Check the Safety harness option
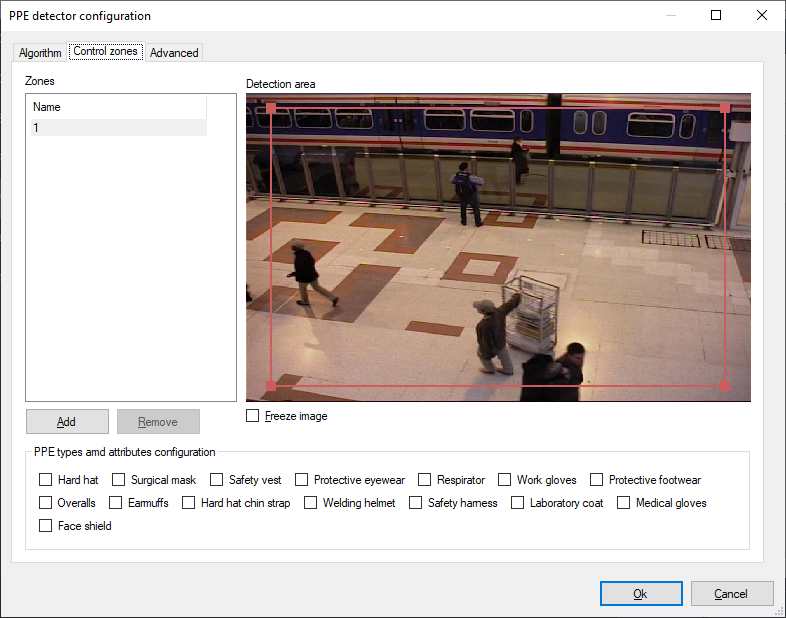 point(416,503)
